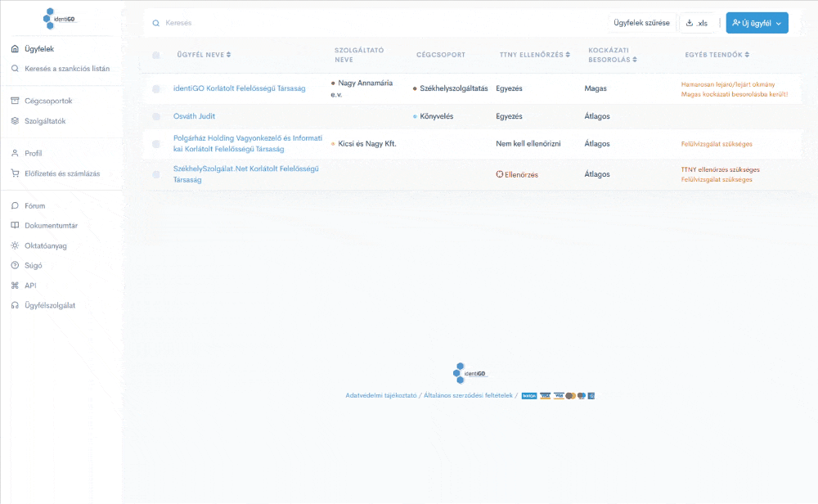Click Felülvizsgálat szükséges in the Polgárház row
The width and height of the screenshot is (818, 504).
coord(717,144)
